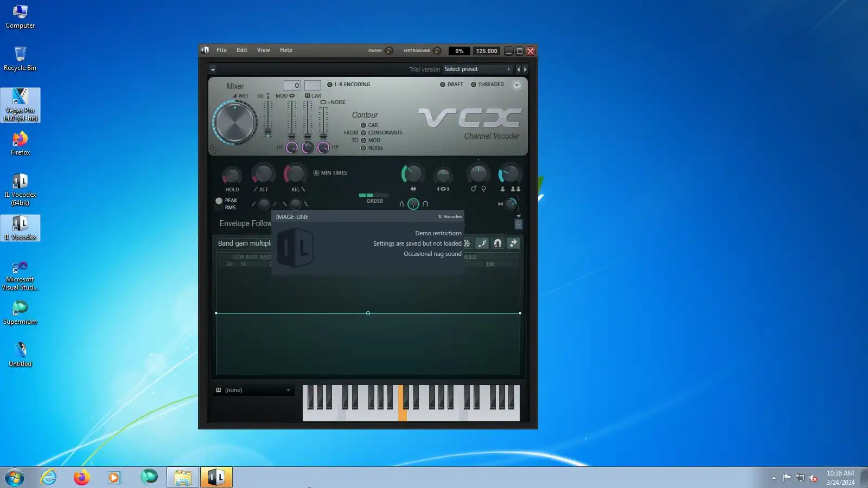868x488 pixels.
Task: Toggle the Min Times option
Action: pyautogui.click(x=330, y=173)
